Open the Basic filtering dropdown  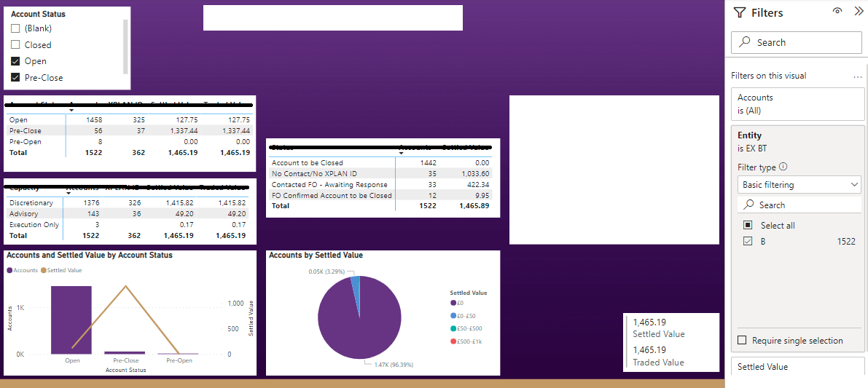(x=799, y=184)
